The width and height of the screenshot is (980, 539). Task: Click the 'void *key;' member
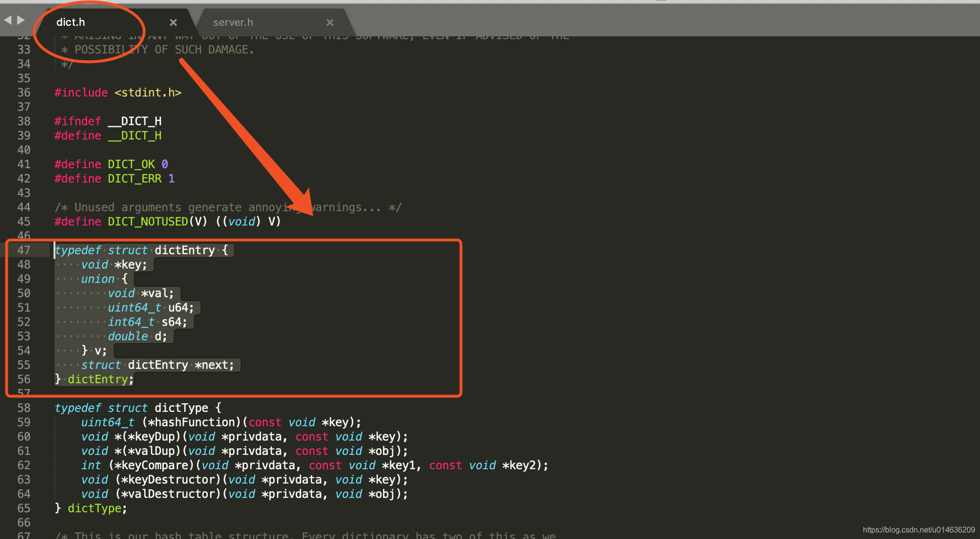click(x=114, y=265)
